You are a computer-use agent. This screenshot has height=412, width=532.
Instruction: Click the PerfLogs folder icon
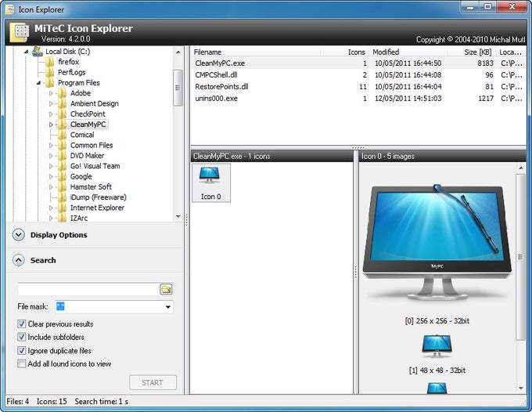click(50, 72)
